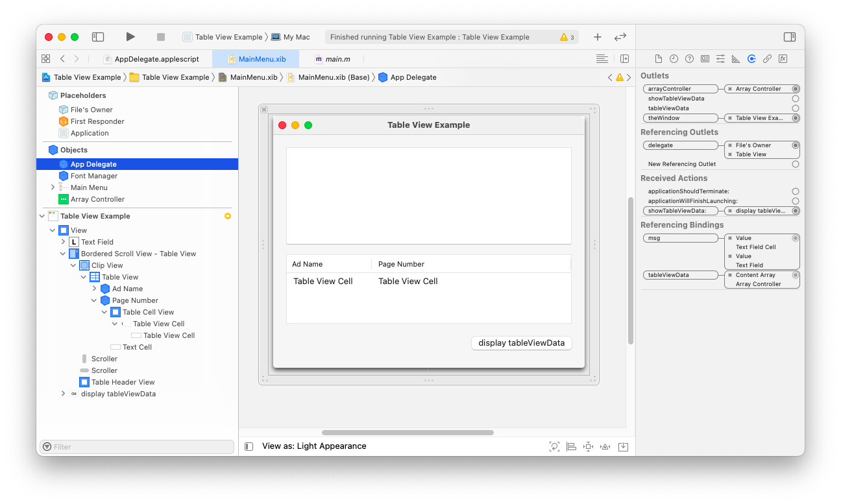Select the MainMenu.xib tab
The width and height of the screenshot is (841, 504).
pos(256,59)
